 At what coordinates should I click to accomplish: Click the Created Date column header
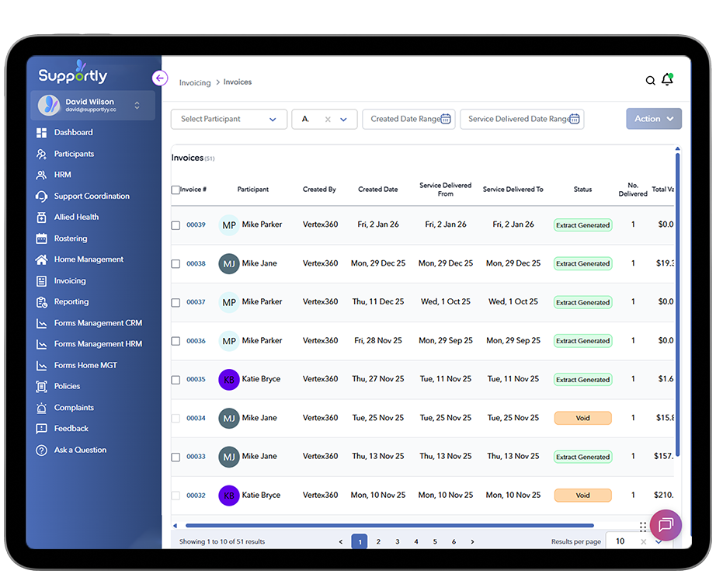click(377, 190)
